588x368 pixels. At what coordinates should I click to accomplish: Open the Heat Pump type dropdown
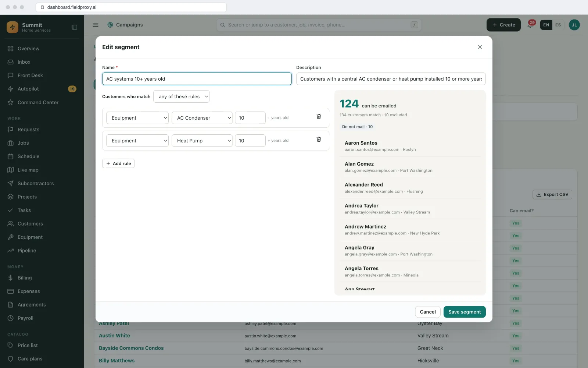[202, 141]
